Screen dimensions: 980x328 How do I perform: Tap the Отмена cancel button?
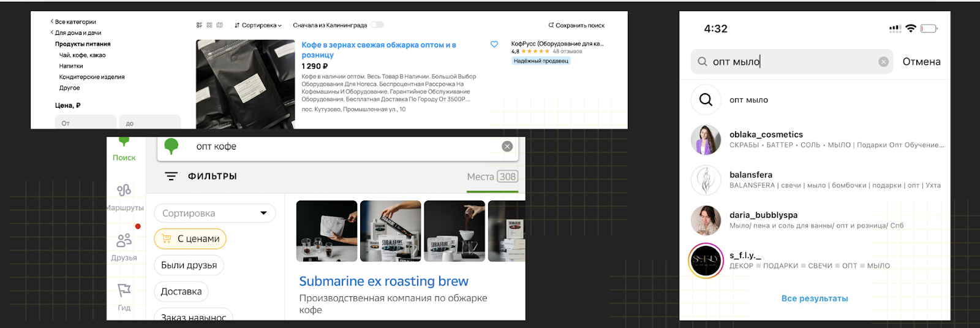(x=921, y=61)
